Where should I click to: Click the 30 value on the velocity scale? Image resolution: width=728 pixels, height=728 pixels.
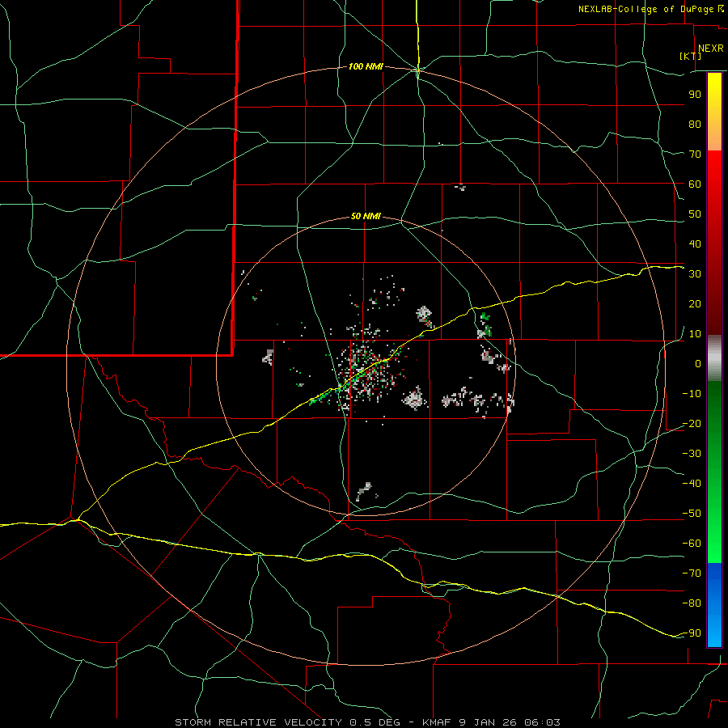pos(695,274)
